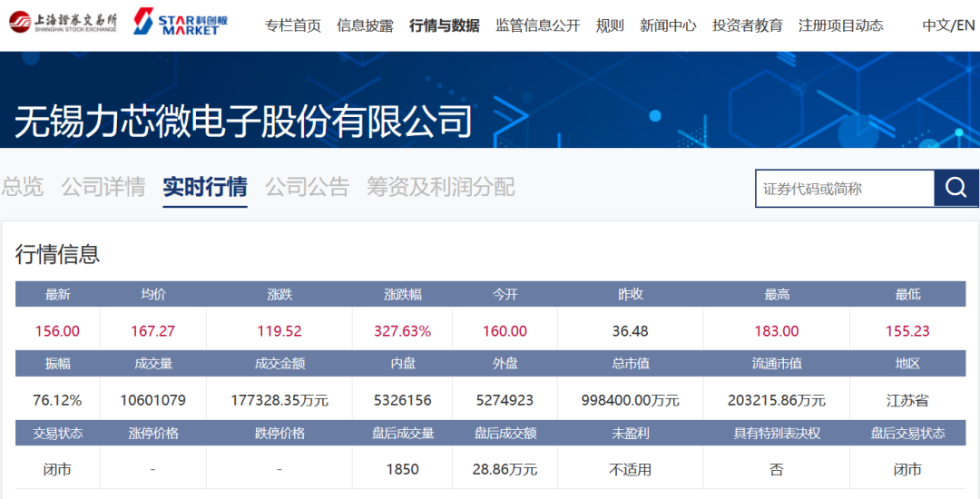Select the 实时行情 tab

(x=205, y=187)
